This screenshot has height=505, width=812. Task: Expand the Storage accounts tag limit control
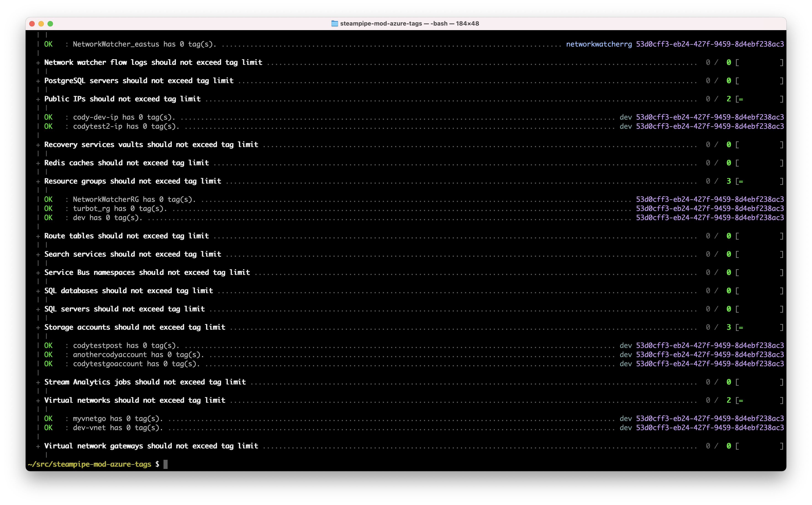[38, 327]
